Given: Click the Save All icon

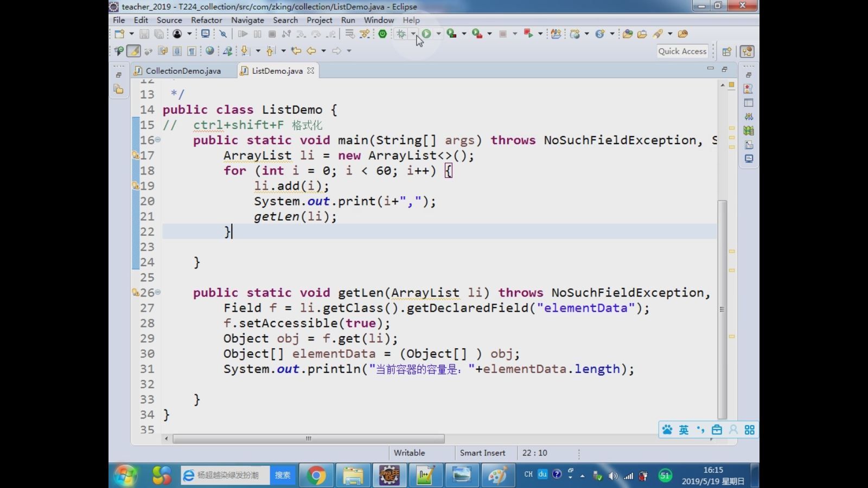Looking at the screenshot, I should point(158,34).
